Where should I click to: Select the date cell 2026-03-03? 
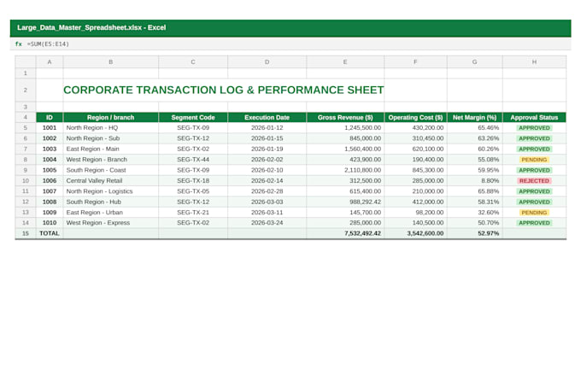[267, 202]
